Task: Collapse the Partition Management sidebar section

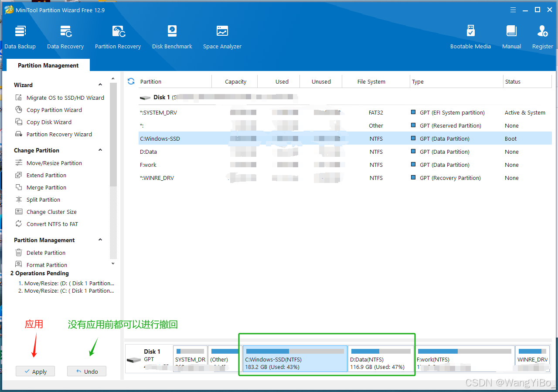Action: coord(100,240)
